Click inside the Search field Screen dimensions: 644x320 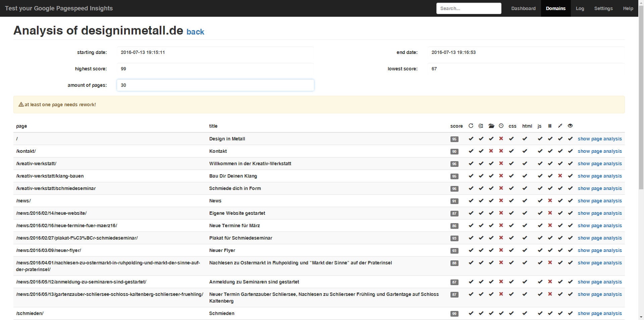point(469,8)
